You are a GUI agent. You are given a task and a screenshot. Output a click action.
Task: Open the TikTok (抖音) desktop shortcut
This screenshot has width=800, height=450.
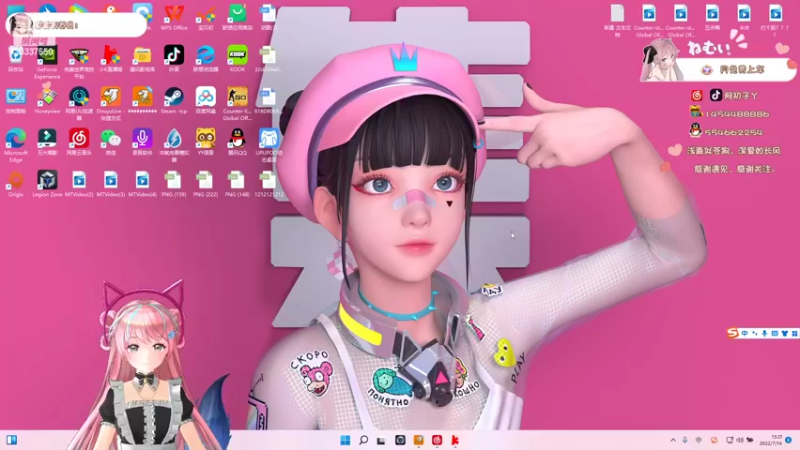174,58
